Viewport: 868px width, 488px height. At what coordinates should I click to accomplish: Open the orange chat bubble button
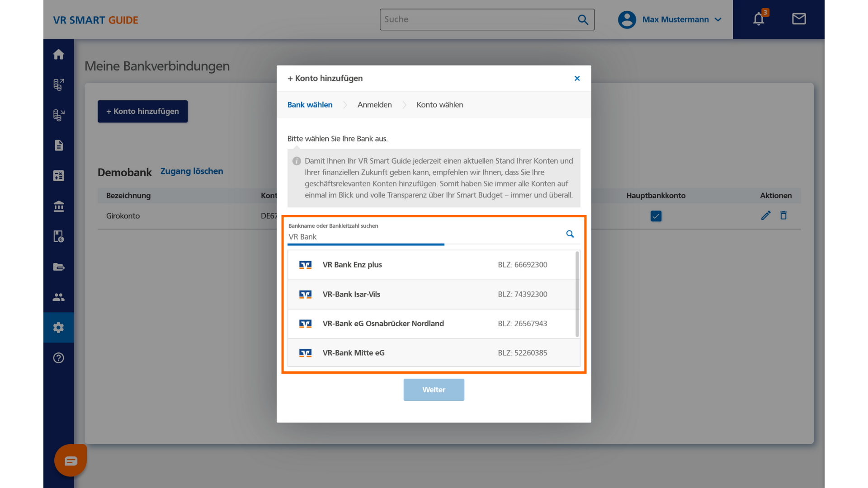point(71,460)
